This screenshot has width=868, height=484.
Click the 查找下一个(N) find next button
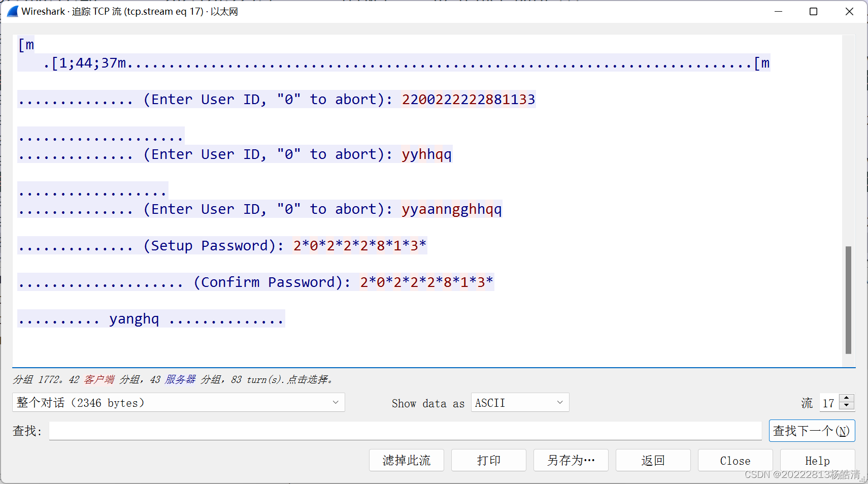[812, 431]
